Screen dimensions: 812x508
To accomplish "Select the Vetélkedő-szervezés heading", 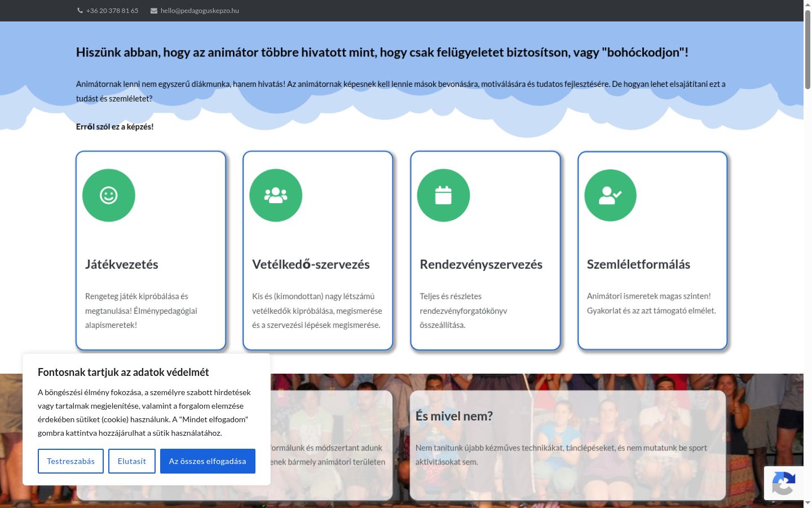I will click(311, 264).
